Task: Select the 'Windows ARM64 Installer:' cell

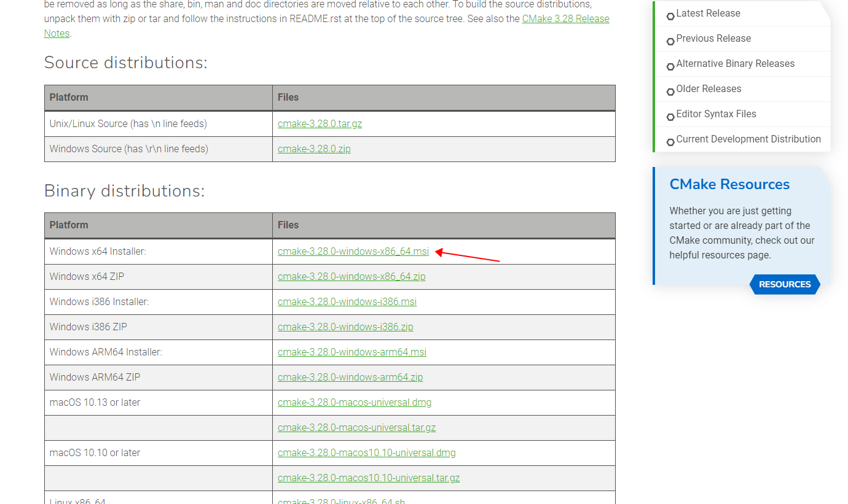Action: (x=159, y=352)
